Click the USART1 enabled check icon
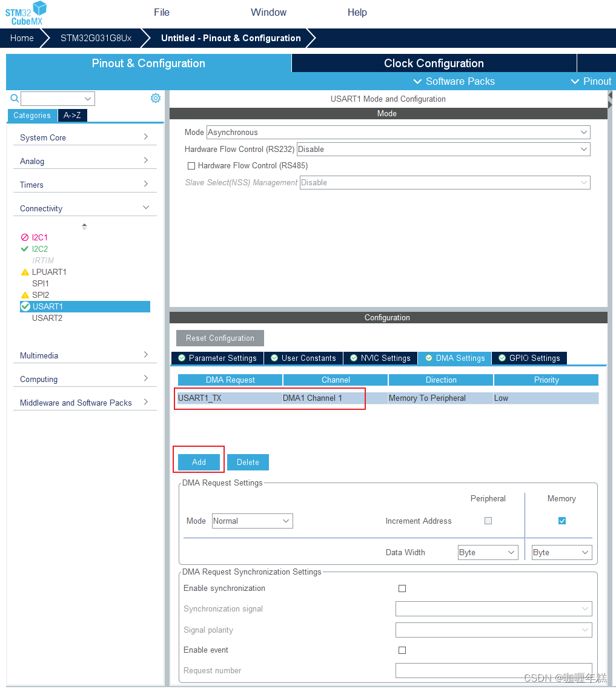This screenshot has height=689, width=616. (x=25, y=306)
